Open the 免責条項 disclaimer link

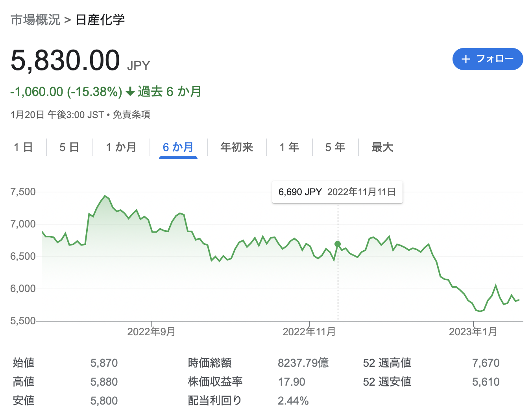(131, 115)
